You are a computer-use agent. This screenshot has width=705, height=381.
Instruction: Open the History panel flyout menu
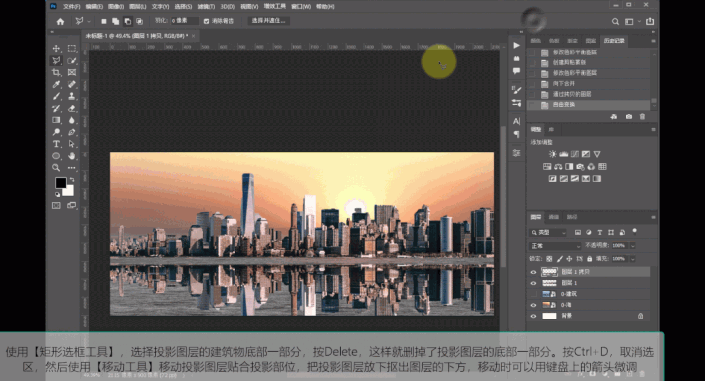[653, 41]
